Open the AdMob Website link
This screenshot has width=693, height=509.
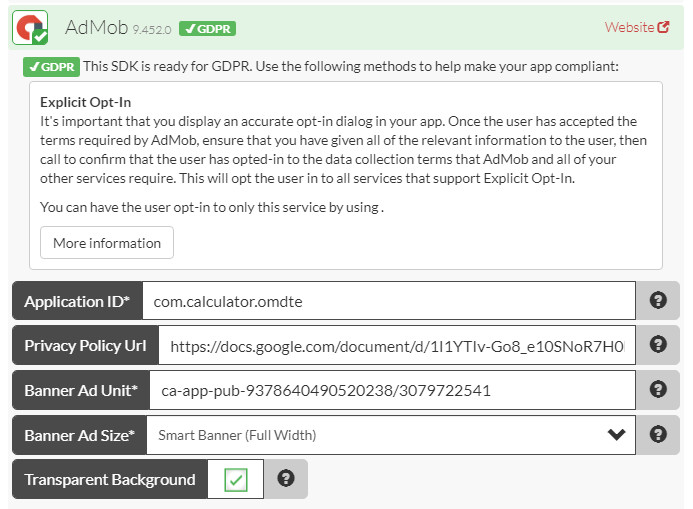(629, 27)
